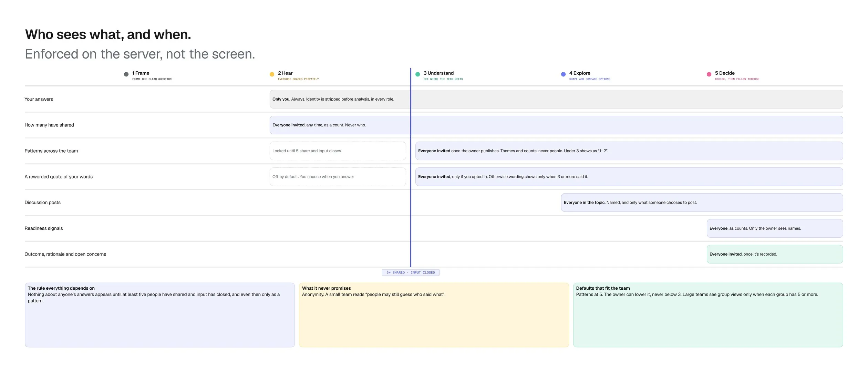Click the 'Discussion posts' row label
Image resolution: width=868 pixels, height=372 pixels.
click(x=42, y=203)
